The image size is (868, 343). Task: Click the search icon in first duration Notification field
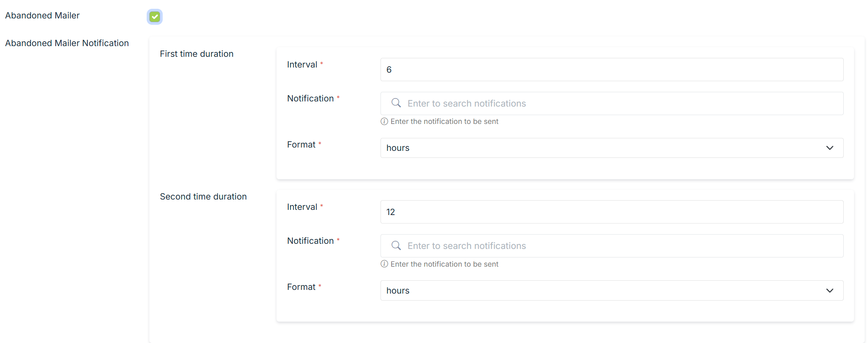[x=396, y=103]
